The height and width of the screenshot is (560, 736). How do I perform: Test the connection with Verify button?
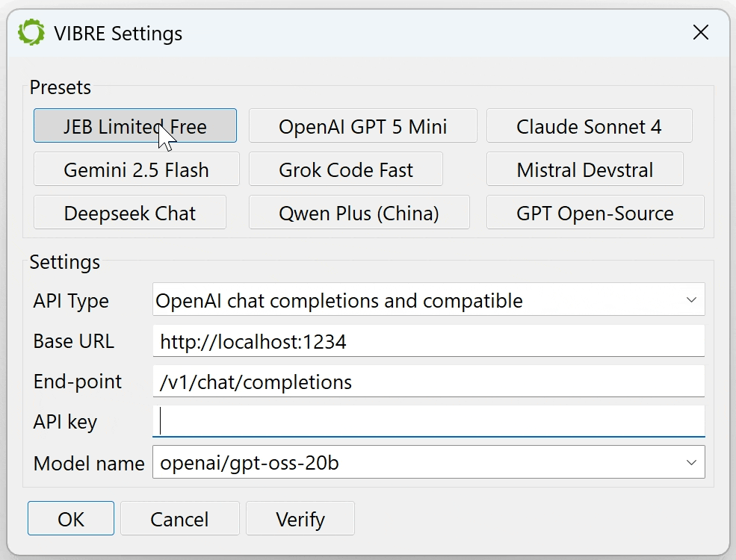click(300, 518)
